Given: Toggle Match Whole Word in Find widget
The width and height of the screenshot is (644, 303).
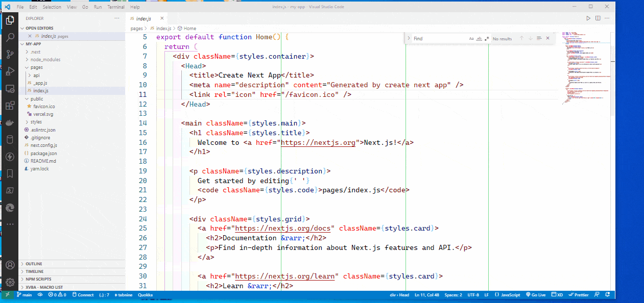Looking at the screenshot, I should pyautogui.click(x=479, y=38).
